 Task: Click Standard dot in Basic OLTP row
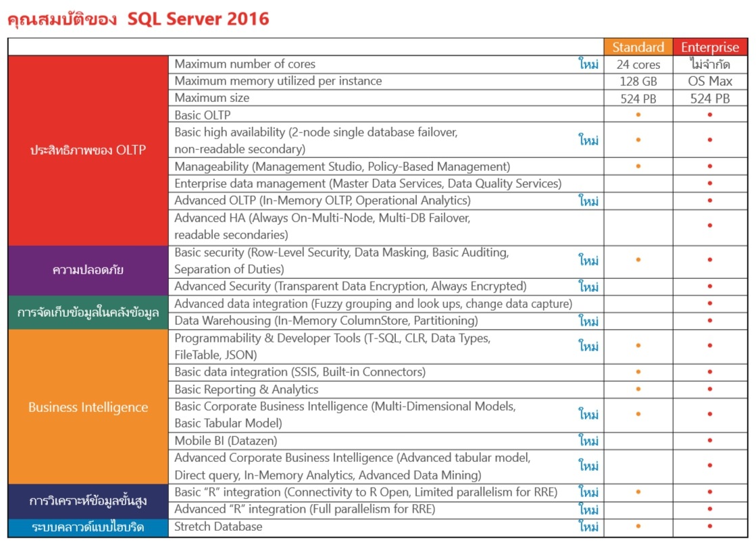tap(638, 115)
